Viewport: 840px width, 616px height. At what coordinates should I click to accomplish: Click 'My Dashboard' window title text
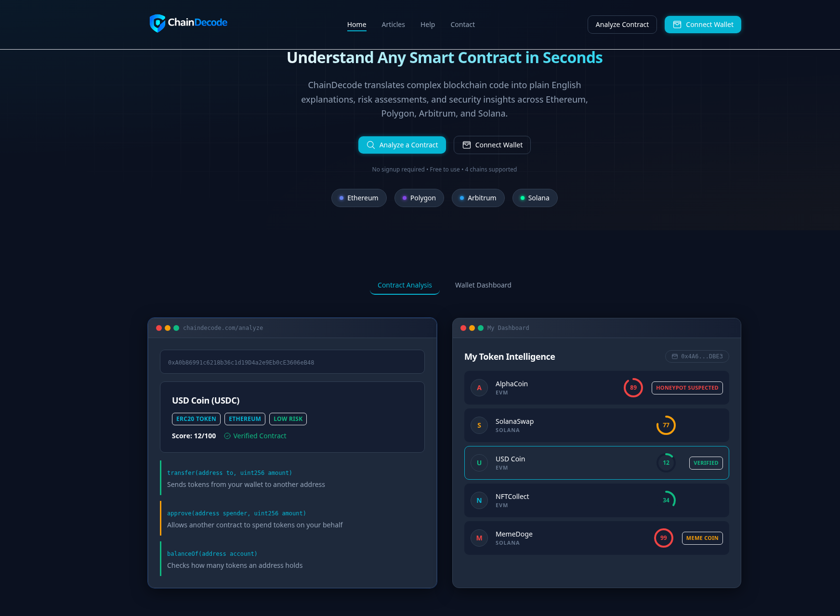coord(508,328)
